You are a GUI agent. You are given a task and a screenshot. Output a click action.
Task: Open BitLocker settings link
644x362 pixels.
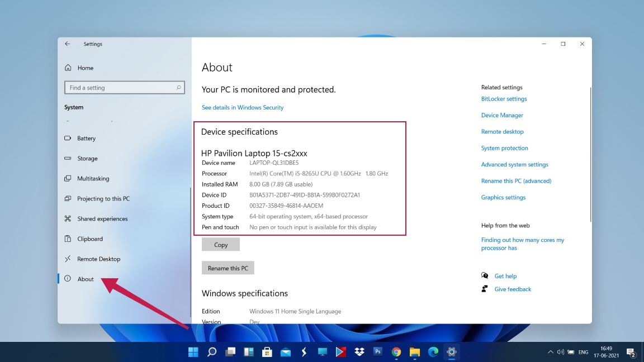point(504,99)
